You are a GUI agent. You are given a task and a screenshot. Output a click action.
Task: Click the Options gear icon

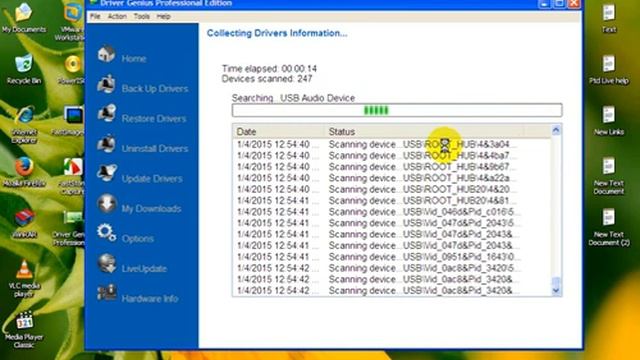107,233
